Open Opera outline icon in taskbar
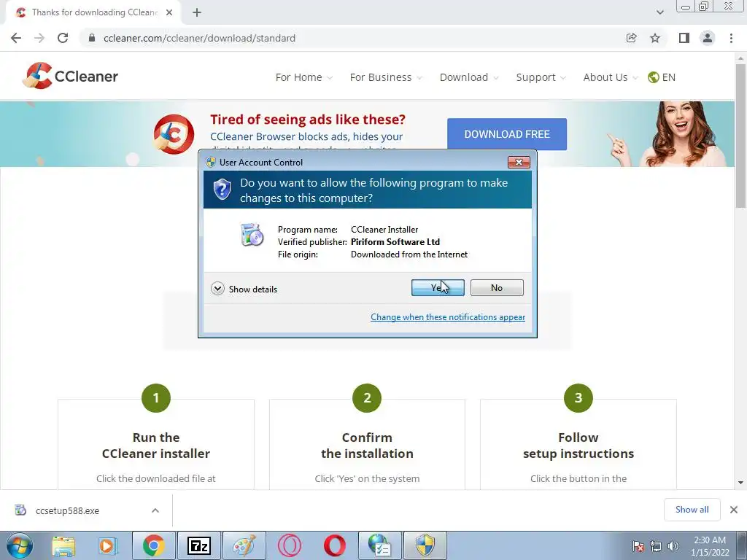The image size is (747, 560). click(290, 545)
